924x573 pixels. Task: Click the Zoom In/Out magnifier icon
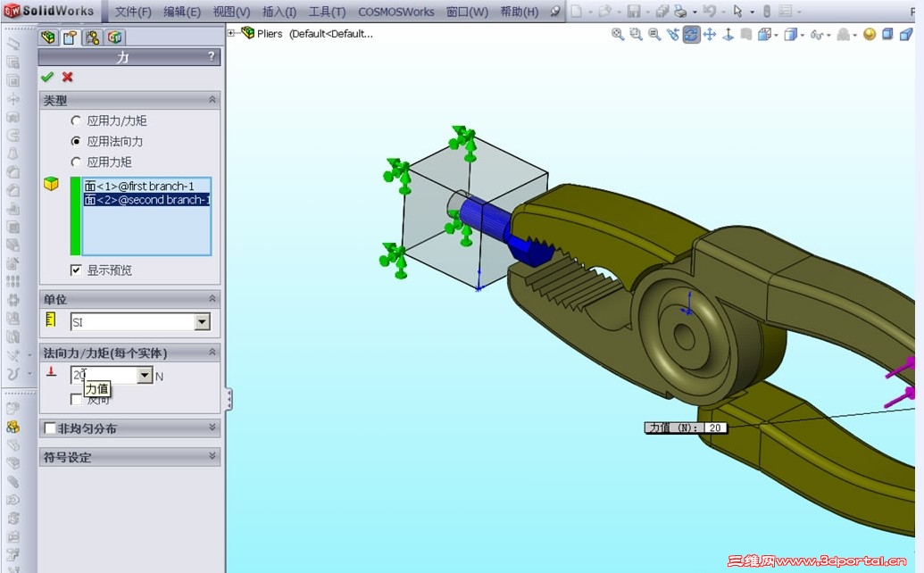(x=654, y=34)
